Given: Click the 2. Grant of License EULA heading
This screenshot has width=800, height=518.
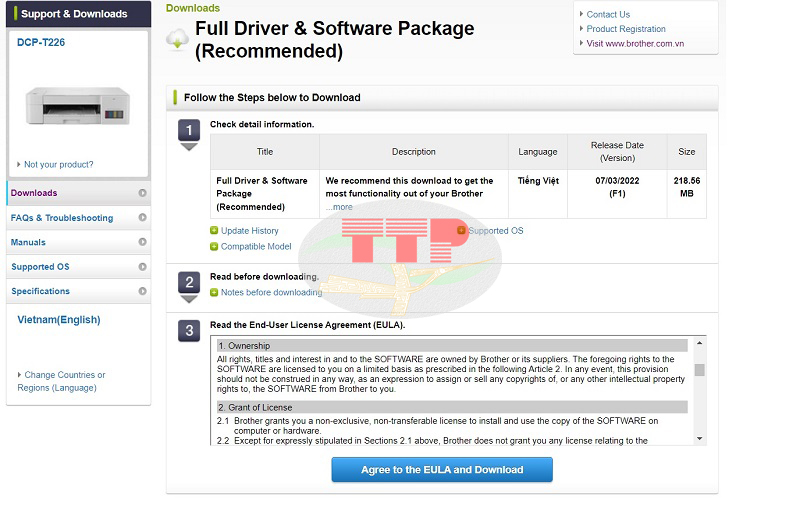Looking at the screenshot, I should pyautogui.click(x=452, y=407).
